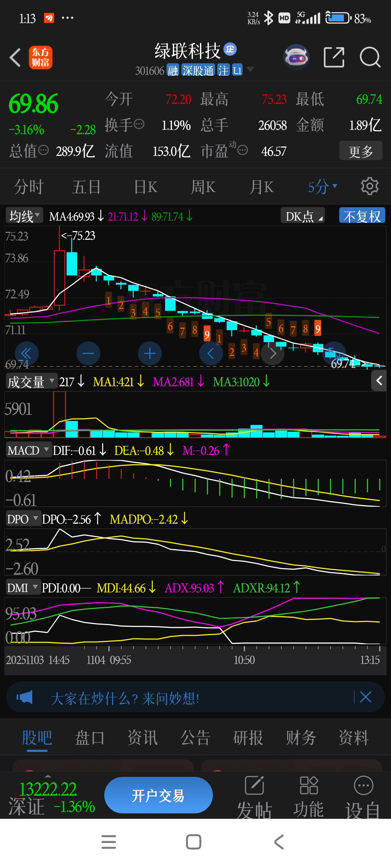Image resolution: width=391 pixels, height=868 pixels.
Task: Open the Eastmoney orange logo
Action: pos(41,58)
